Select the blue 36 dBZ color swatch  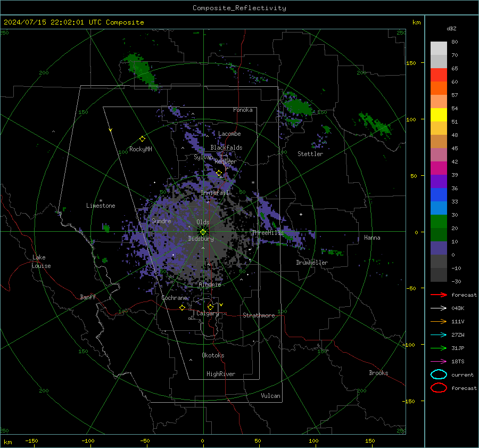tap(439, 195)
